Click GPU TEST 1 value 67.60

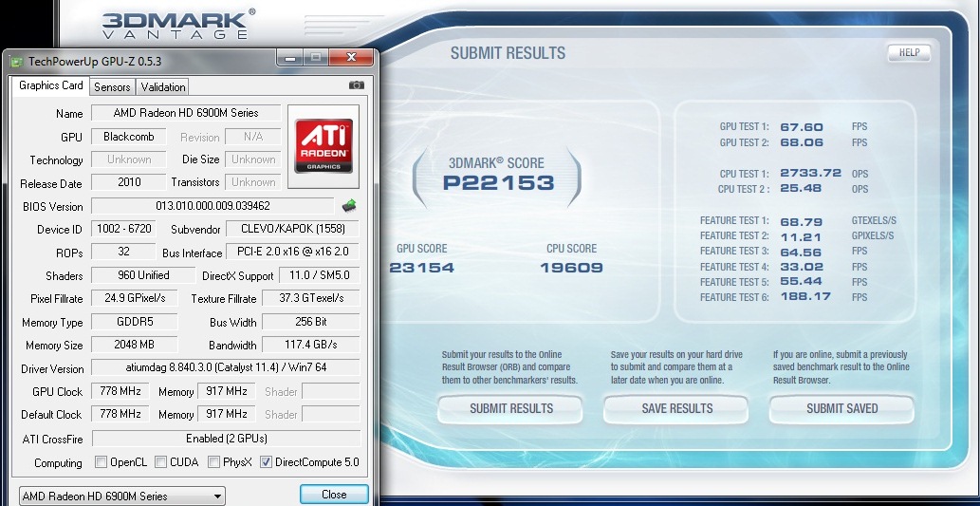(802, 127)
